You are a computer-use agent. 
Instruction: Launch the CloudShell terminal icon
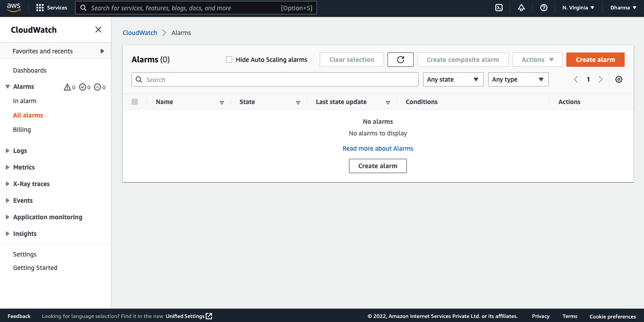coord(499,8)
